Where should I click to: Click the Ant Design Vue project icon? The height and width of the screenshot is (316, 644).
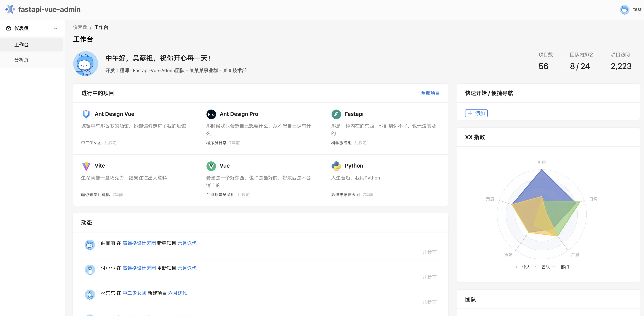(x=86, y=114)
